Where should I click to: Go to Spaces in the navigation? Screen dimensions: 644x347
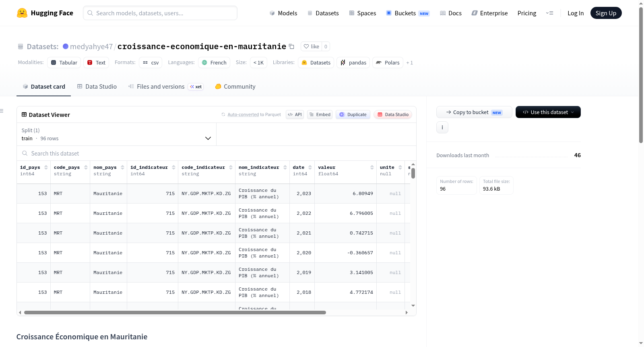point(362,13)
